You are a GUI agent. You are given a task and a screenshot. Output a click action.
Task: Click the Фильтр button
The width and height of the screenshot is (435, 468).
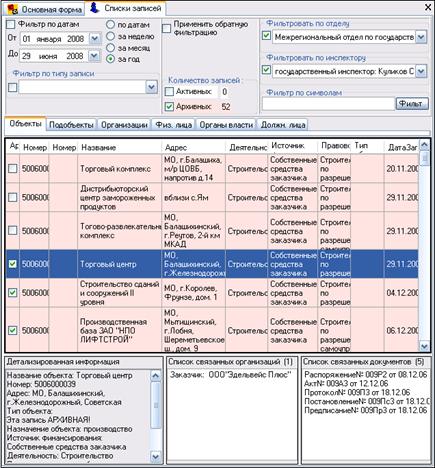pyautogui.click(x=412, y=104)
